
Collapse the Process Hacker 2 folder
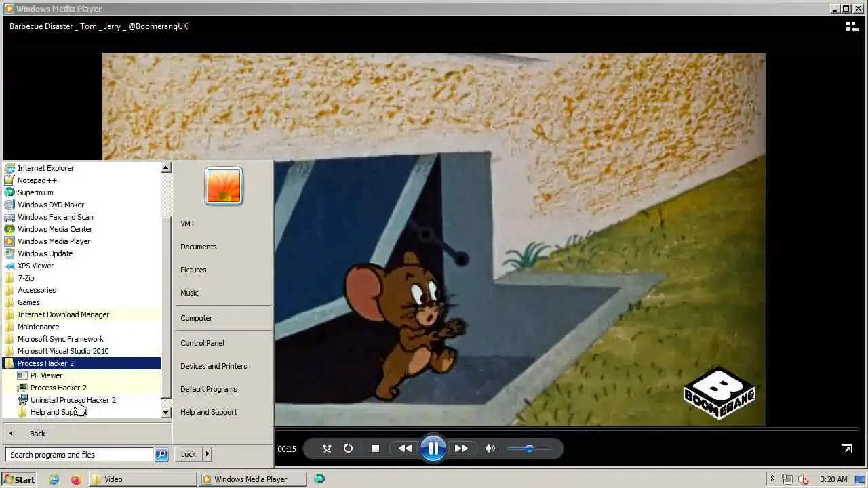click(82, 363)
